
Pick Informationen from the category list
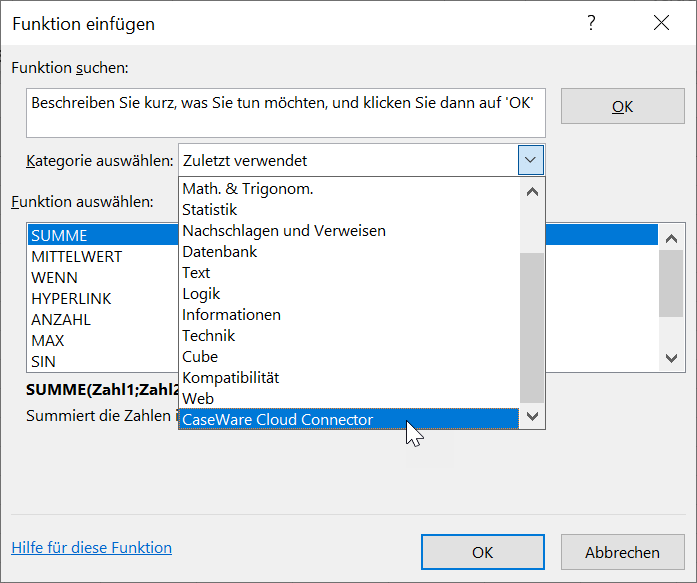click(348, 315)
